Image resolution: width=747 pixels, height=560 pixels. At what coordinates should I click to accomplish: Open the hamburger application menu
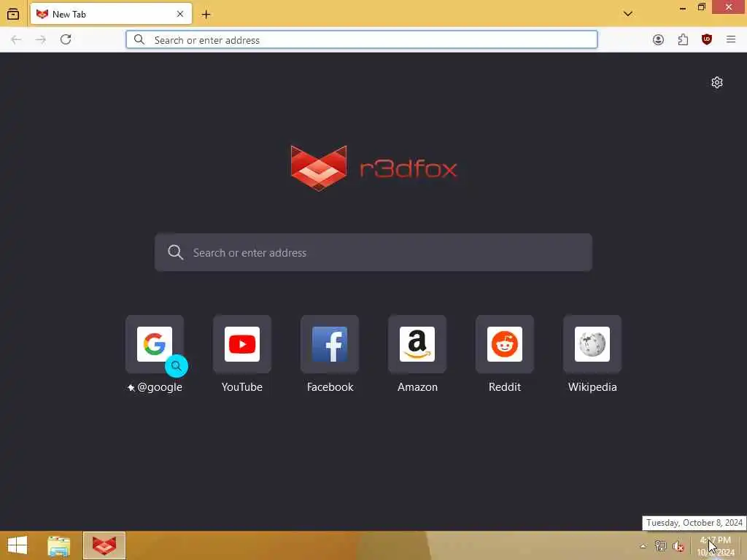pyautogui.click(x=731, y=39)
